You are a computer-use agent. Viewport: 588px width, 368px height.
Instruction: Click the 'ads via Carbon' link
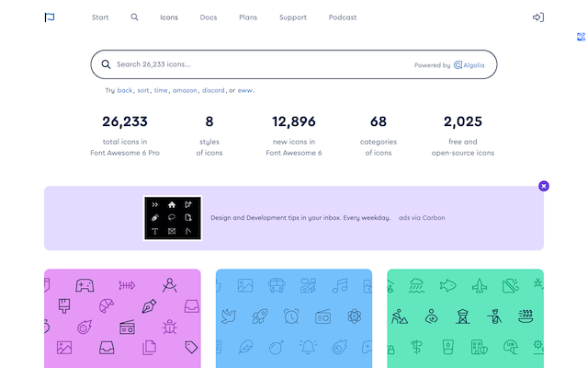click(x=422, y=218)
